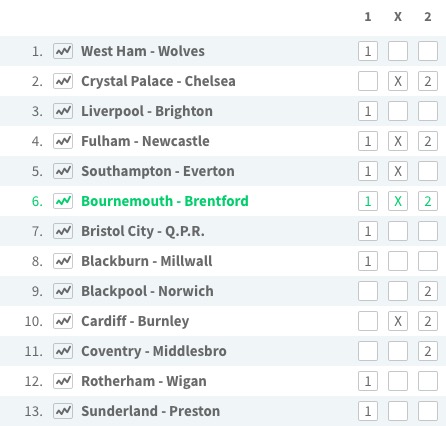Show stats chart for Rotherham - Wigan
Screen dimensions: 446x426
[63, 381]
